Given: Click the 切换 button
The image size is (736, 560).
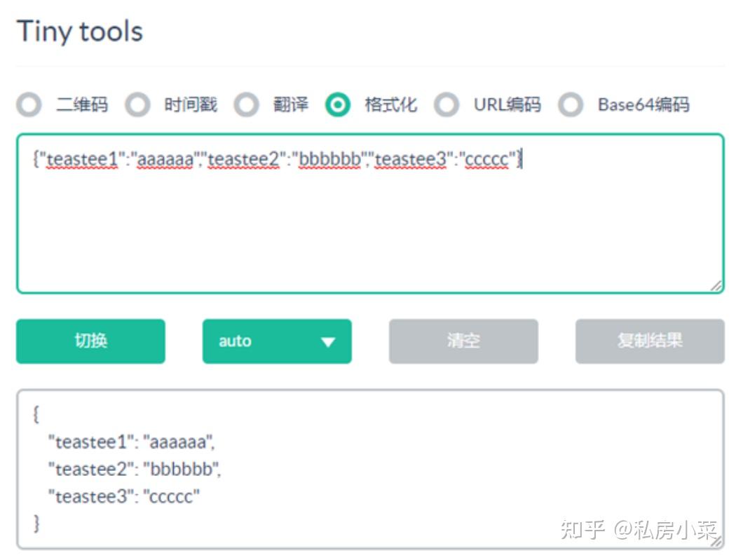Looking at the screenshot, I should 90,341.
